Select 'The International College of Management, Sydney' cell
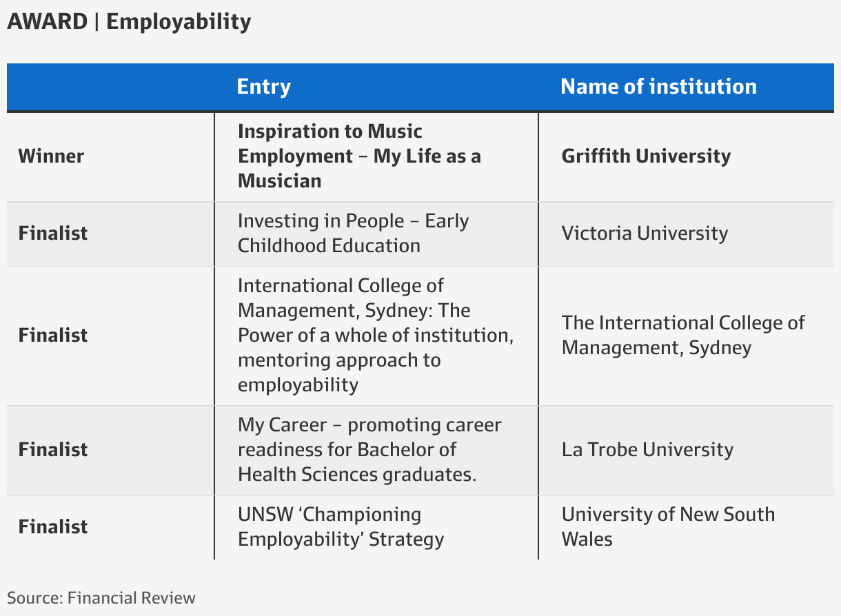The width and height of the screenshot is (841, 616). (683, 335)
